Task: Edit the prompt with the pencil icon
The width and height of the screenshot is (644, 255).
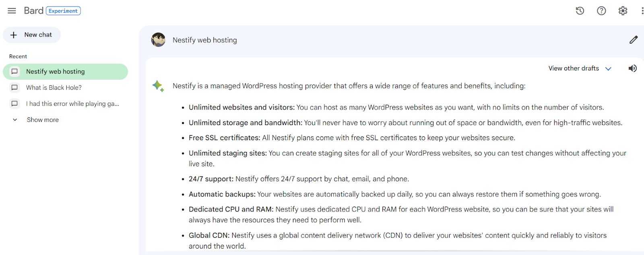Action: pos(634,39)
